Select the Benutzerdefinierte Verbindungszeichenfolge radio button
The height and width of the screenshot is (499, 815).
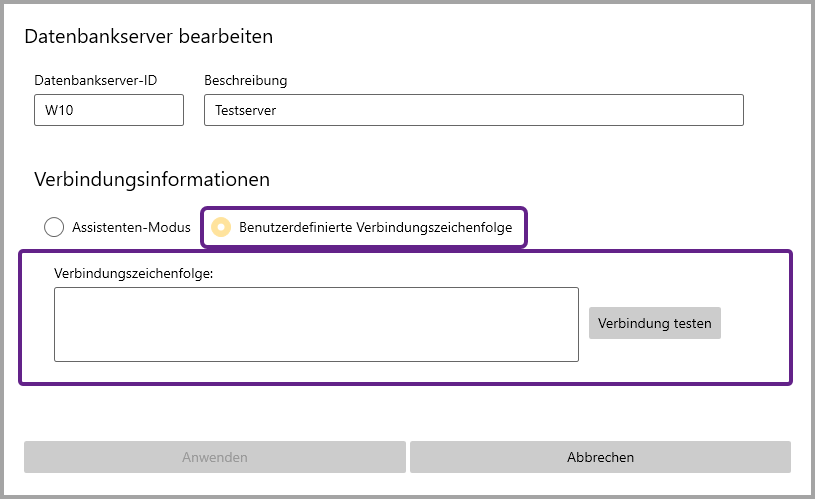point(221,227)
